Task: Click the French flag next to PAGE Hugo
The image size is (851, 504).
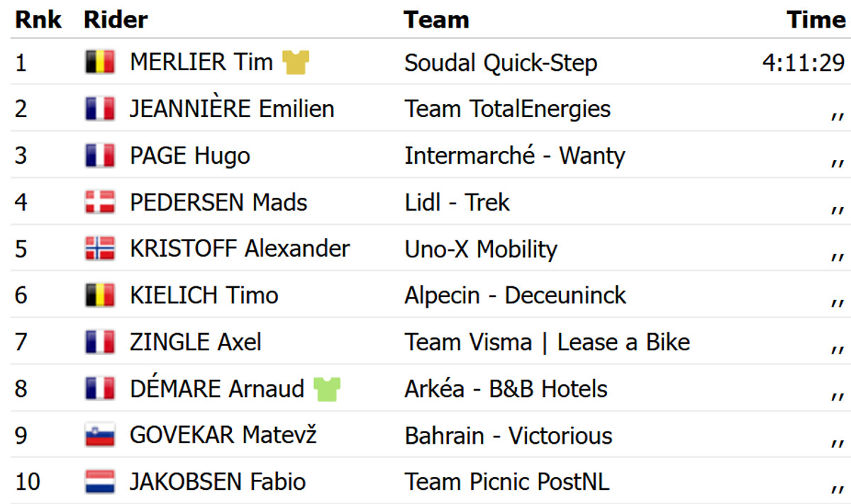Action: (x=100, y=156)
